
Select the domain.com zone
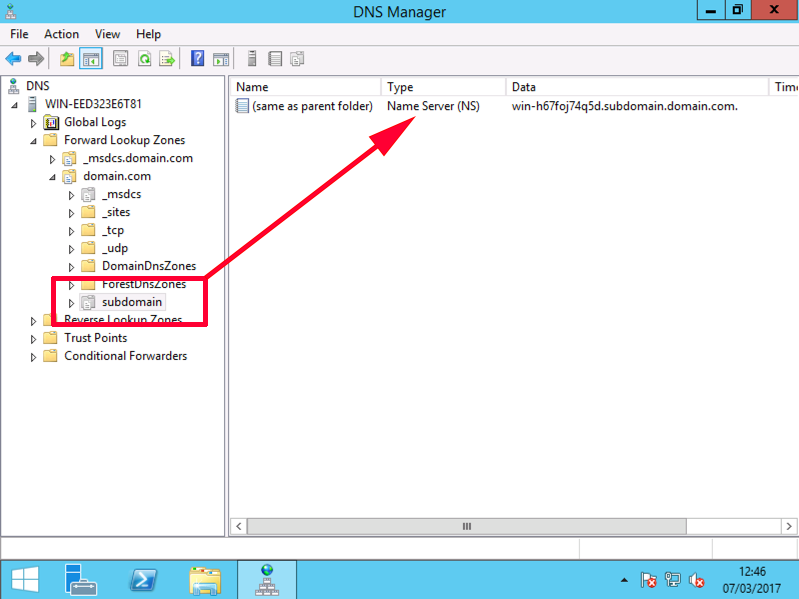[x=117, y=176]
